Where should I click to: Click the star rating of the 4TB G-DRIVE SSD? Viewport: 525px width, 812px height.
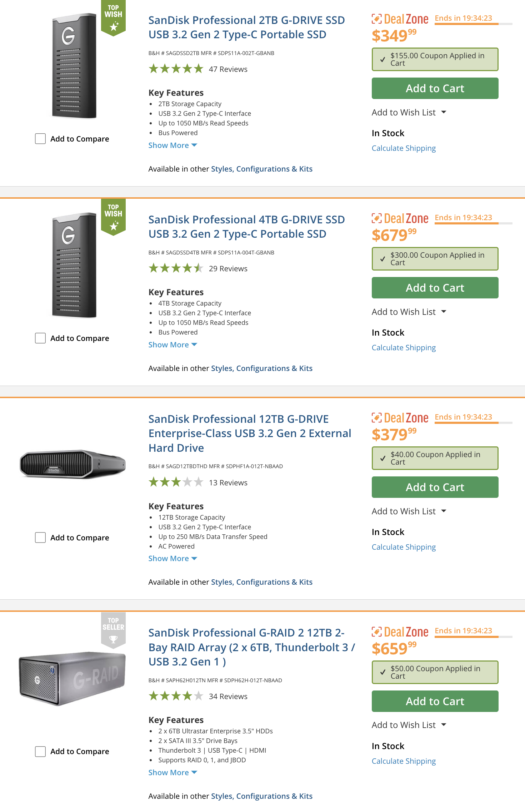click(x=176, y=268)
